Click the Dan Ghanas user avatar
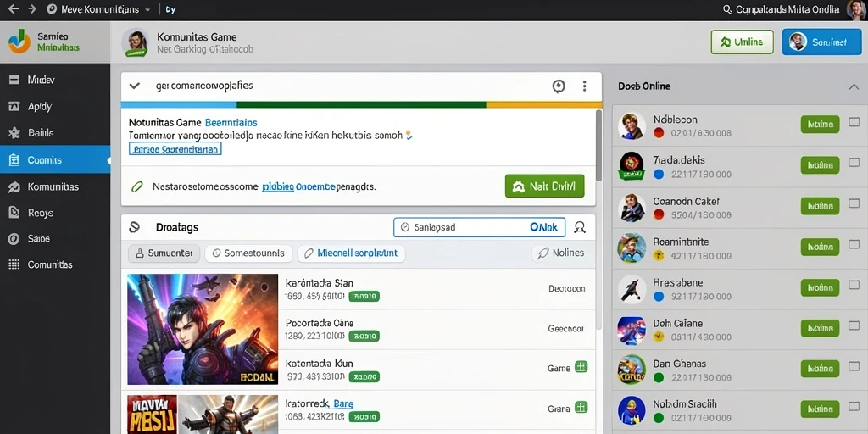This screenshot has height=434, width=868. [x=632, y=370]
